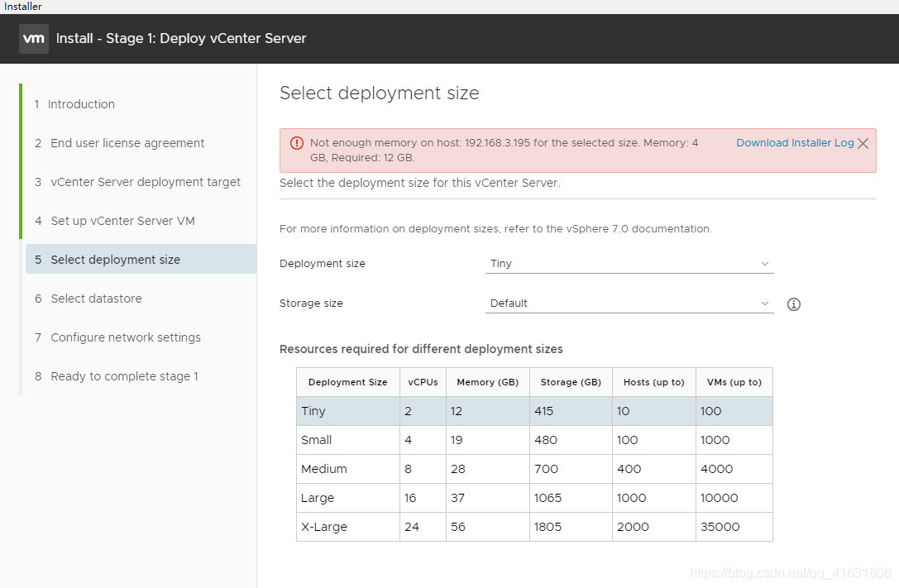
Task: Open the Deployment size dropdown
Action: pyautogui.click(x=629, y=264)
